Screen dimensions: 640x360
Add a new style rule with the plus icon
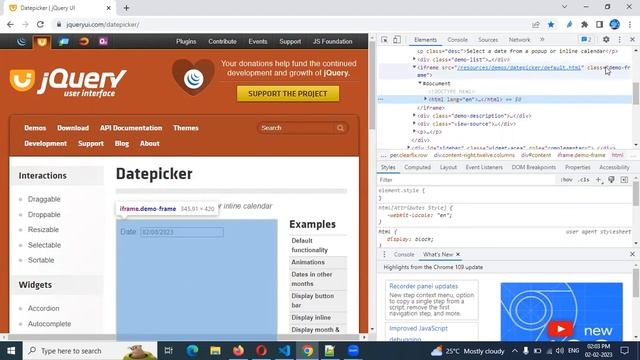coord(599,180)
